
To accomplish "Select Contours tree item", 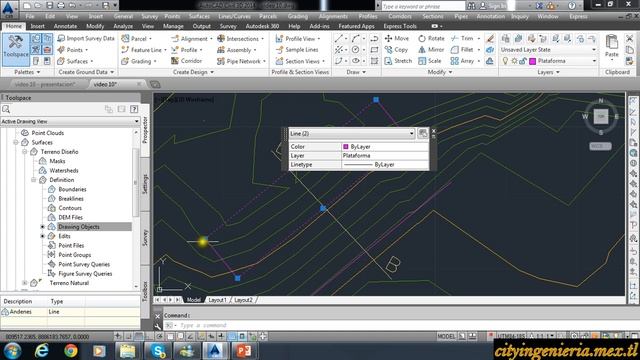I will point(70,208).
